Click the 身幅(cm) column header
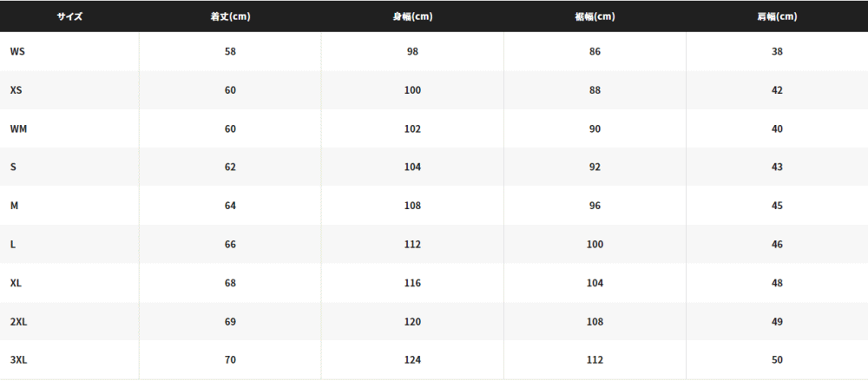 pos(412,16)
